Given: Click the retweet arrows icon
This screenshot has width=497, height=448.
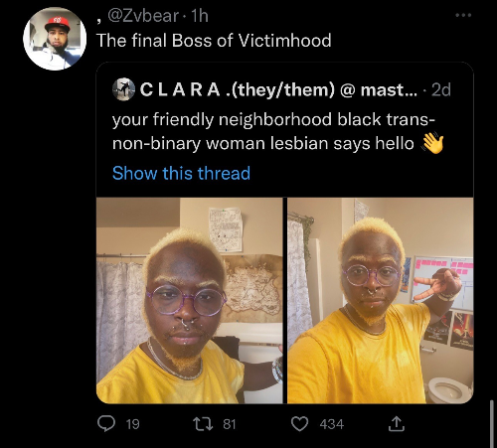Looking at the screenshot, I should (x=203, y=424).
